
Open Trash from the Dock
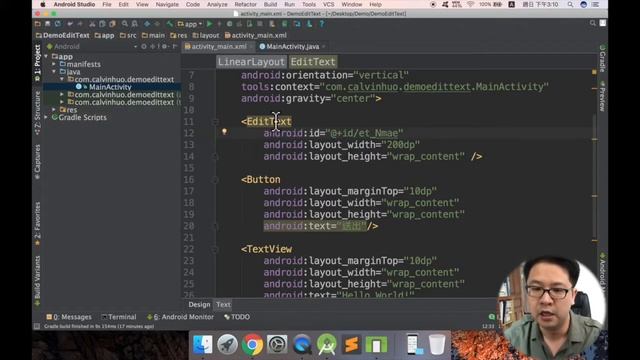(437, 344)
